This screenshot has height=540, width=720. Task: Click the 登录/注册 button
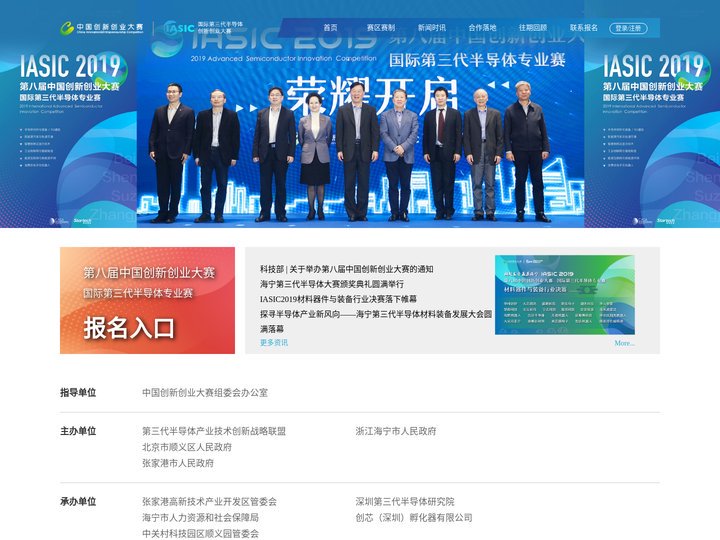tap(628, 28)
